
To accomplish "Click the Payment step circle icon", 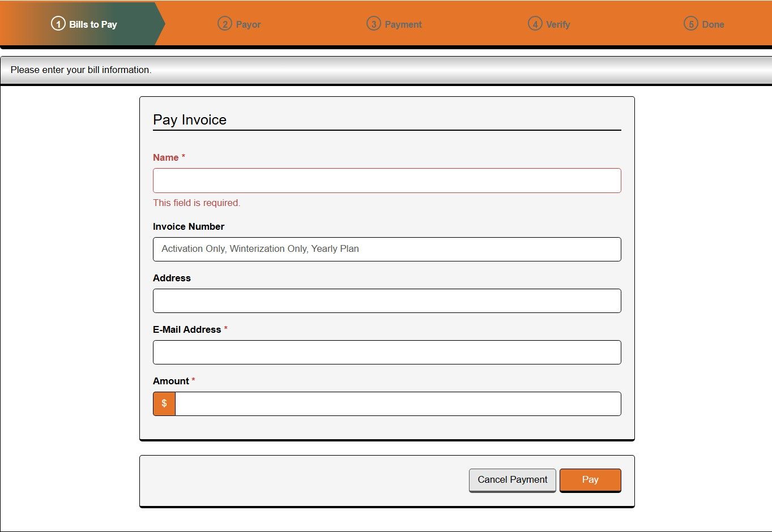I will [x=373, y=24].
